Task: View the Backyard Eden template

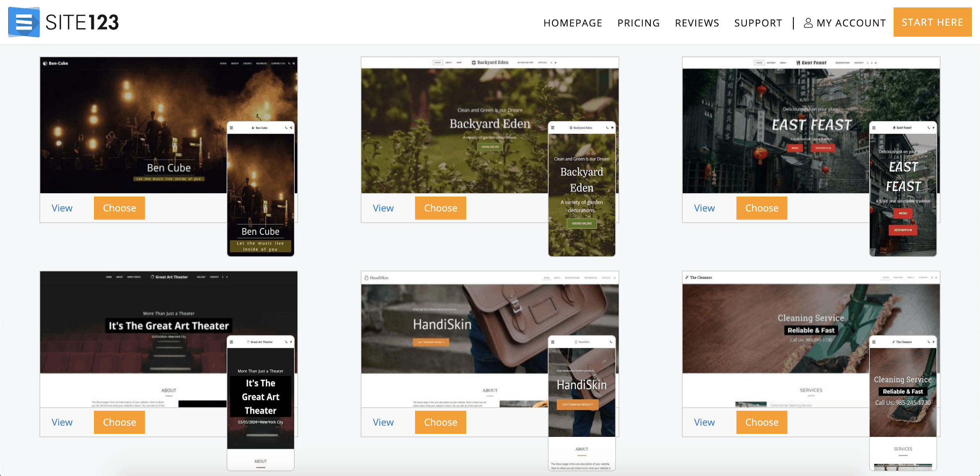Action: pyautogui.click(x=383, y=208)
